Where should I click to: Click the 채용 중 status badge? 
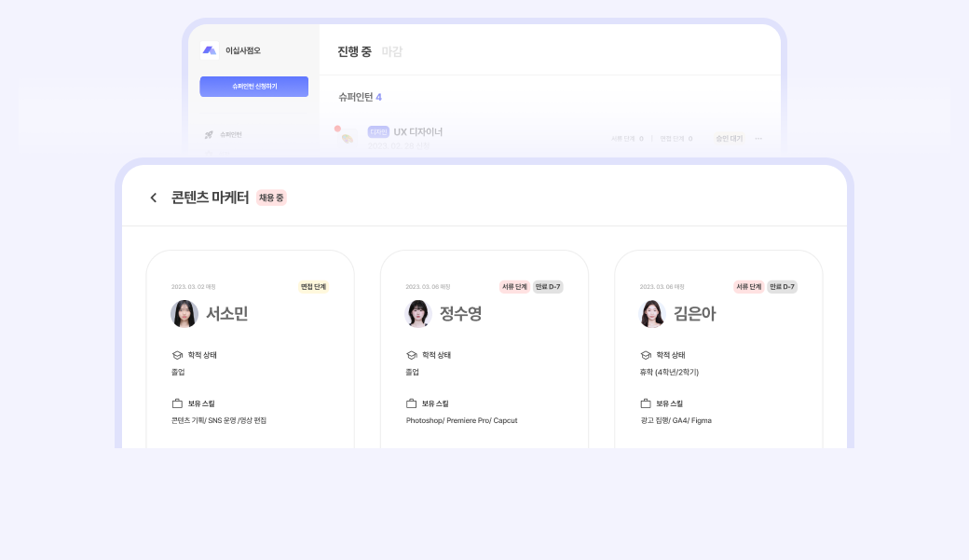(x=271, y=198)
